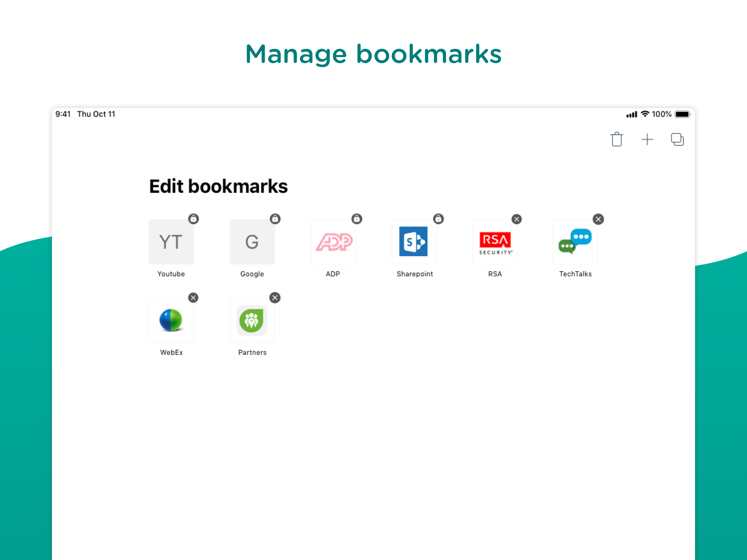This screenshot has height=560, width=747.
Task: Tap the trash can icon
Action: point(617,139)
